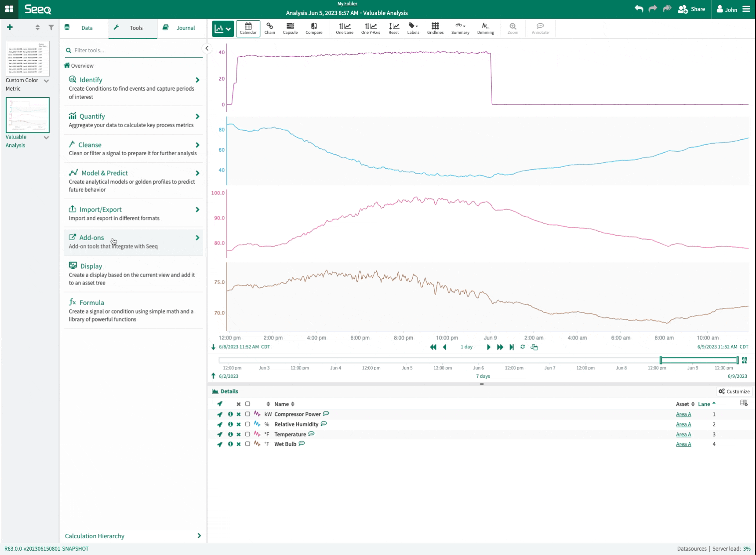Screen dimensions: 756x555
Task: Toggle auto-update refresh icon
Action: 523,347
